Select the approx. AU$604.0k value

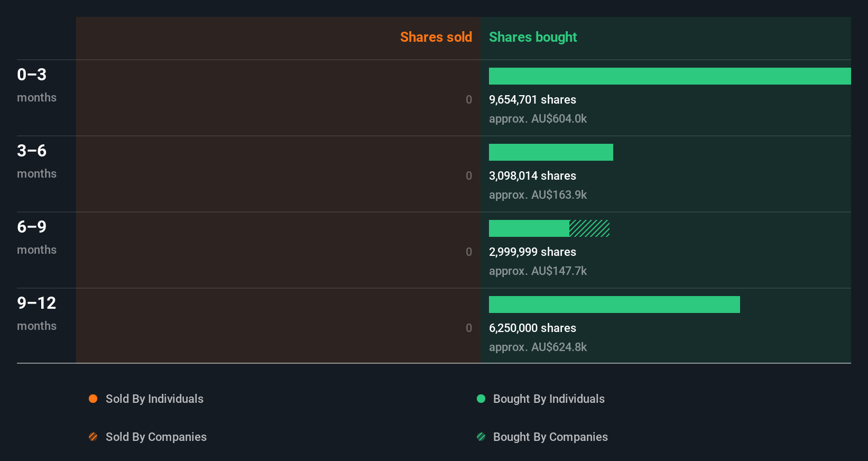pyautogui.click(x=538, y=118)
